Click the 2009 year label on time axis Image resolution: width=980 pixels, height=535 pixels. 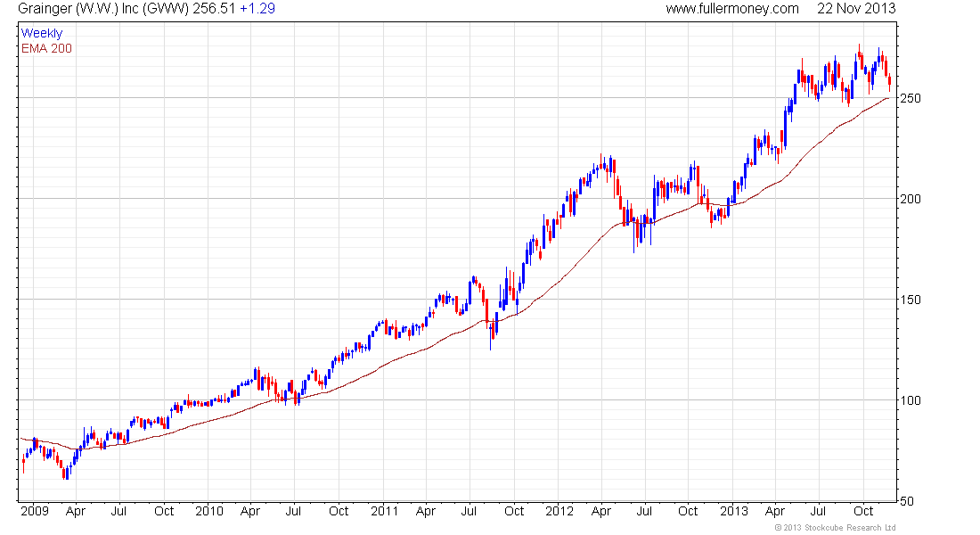click(35, 511)
